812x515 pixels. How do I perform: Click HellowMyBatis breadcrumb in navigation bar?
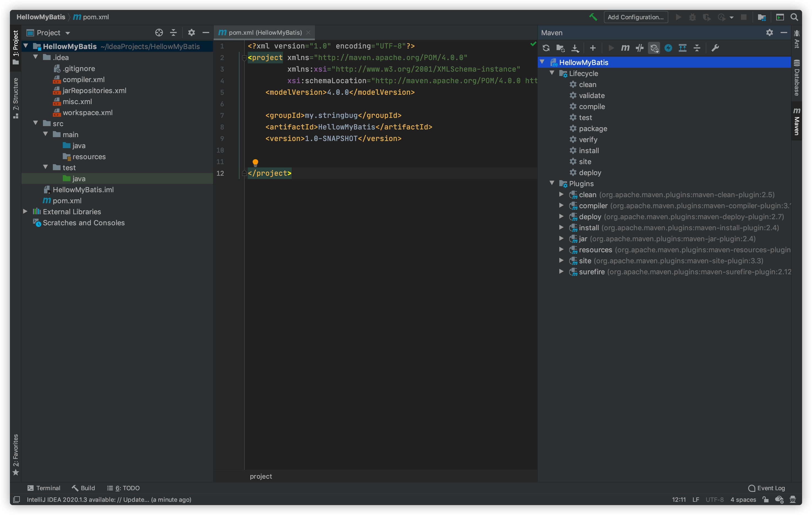[x=41, y=17]
